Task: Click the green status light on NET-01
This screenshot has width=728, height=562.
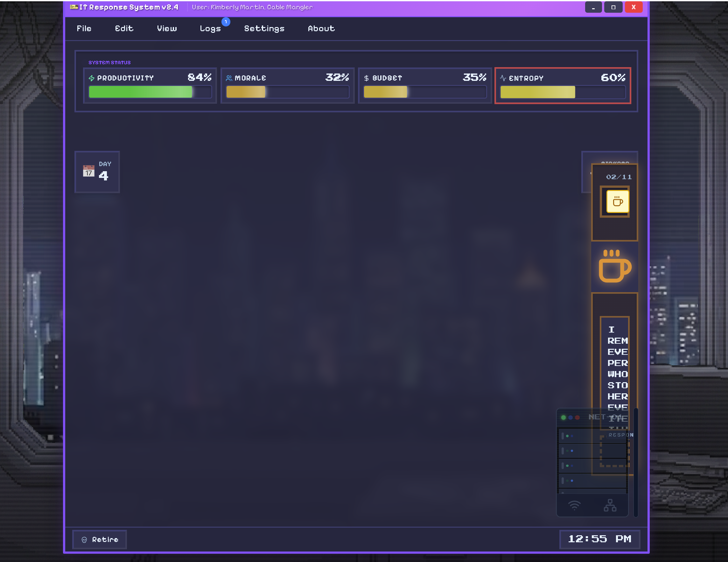Action: point(563,417)
